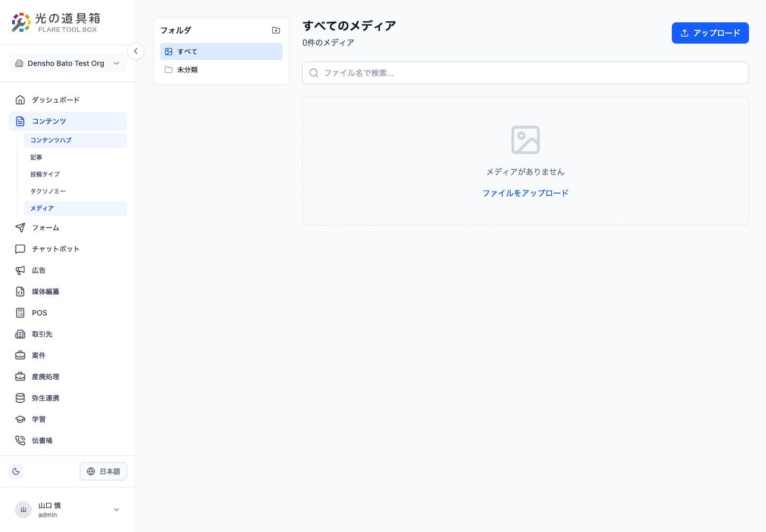Click the Flare Tool Box logo
Image resolution: width=766 pixels, height=532 pixels.
click(x=56, y=22)
